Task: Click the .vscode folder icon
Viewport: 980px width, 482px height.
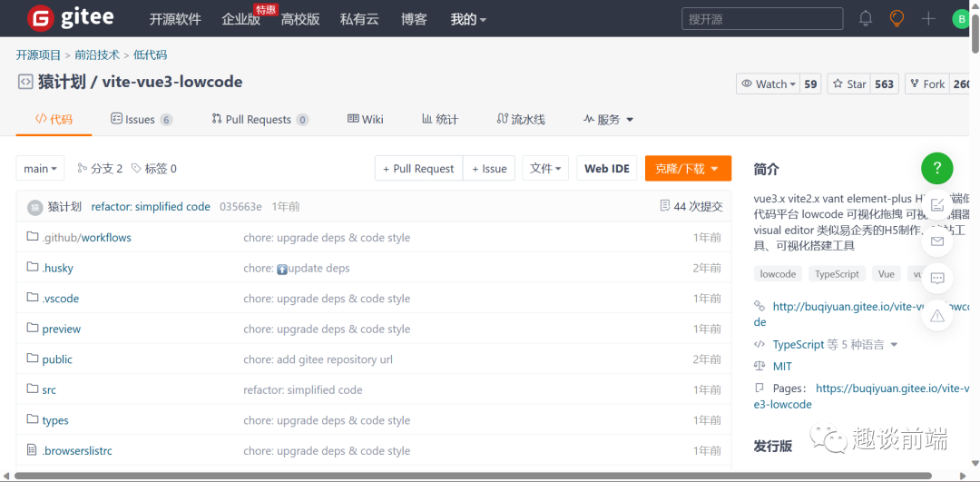Action: point(33,298)
